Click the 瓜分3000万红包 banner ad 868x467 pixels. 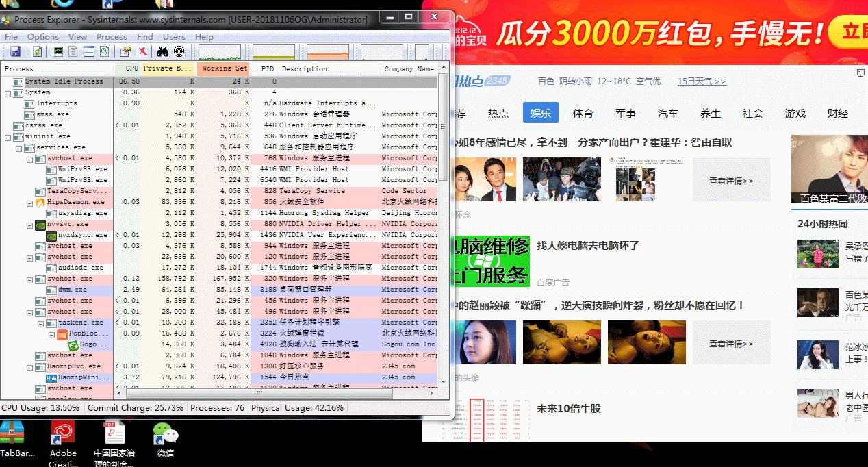point(645,32)
